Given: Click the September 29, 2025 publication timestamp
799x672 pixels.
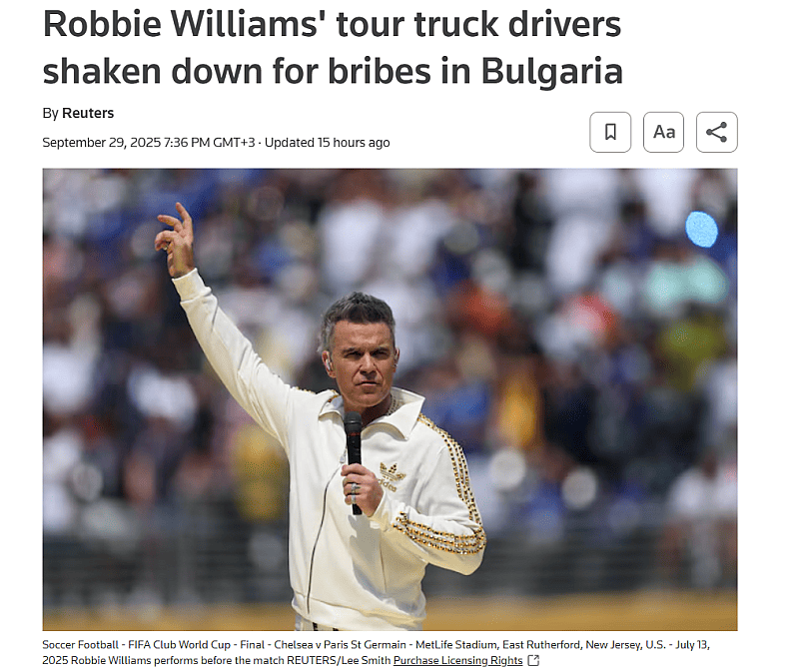Looking at the screenshot, I should click(x=148, y=142).
